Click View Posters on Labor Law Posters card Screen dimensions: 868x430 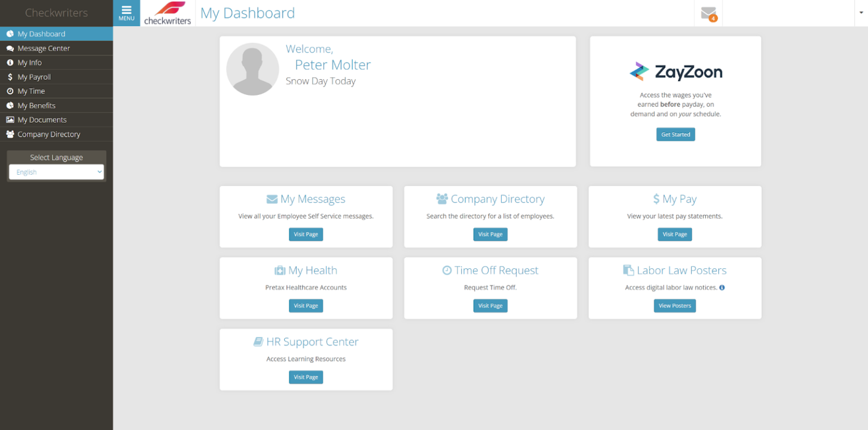click(675, 306)
